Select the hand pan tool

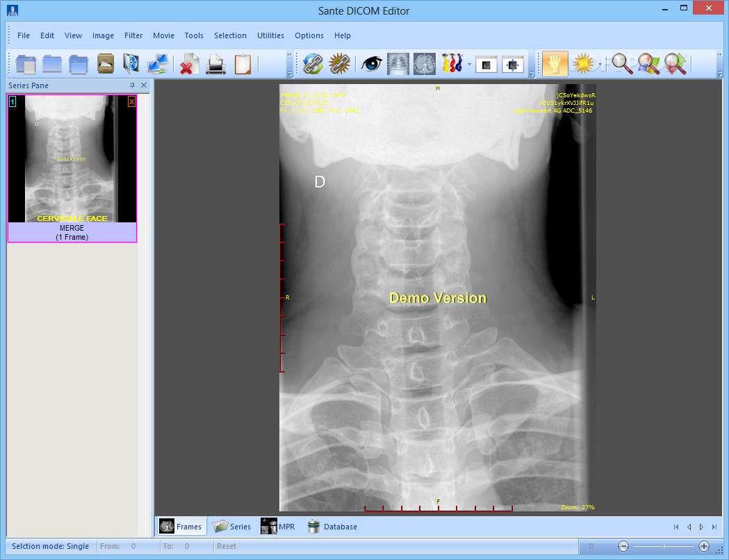[555, 64]
